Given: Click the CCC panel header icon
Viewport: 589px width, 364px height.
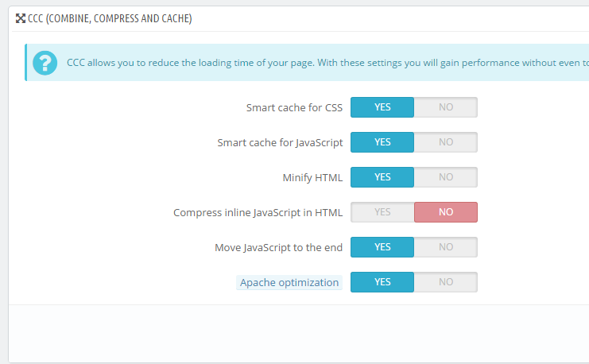Looking at the screenshot, I should [x=21, y=18].
